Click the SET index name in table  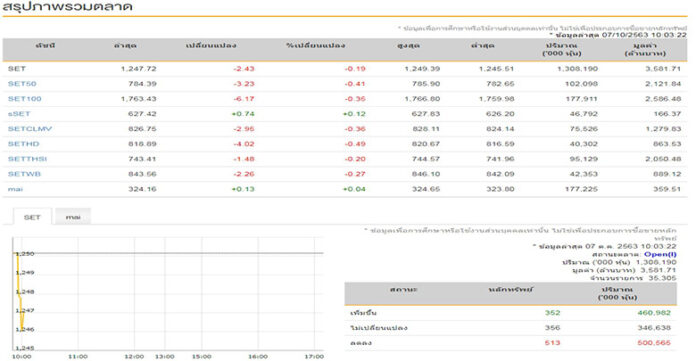point(16,68)
